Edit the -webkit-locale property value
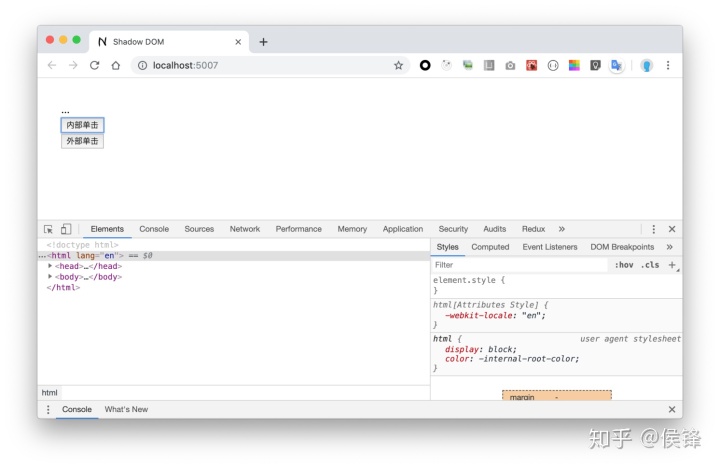 (x=534, y=316)
